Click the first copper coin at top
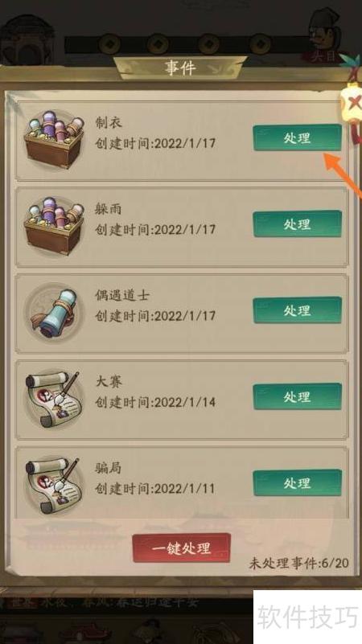The image size is (362, 644). click(109, 43)
